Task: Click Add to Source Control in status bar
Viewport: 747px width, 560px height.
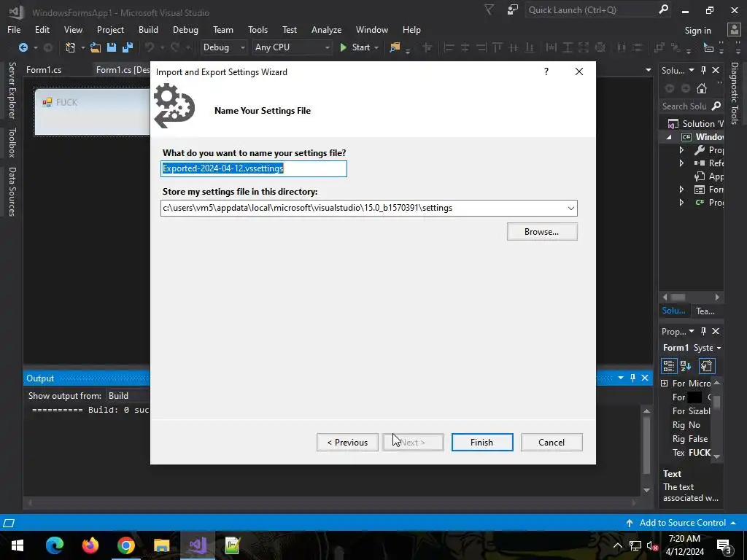Action: (682, 522)
